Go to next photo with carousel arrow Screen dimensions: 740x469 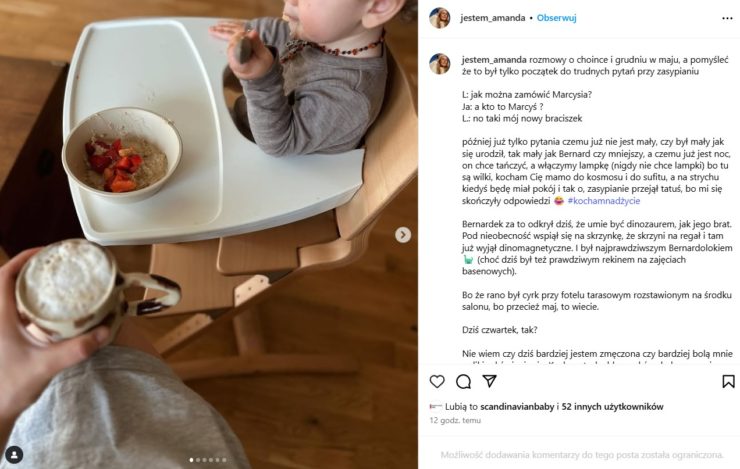(403, 234)
